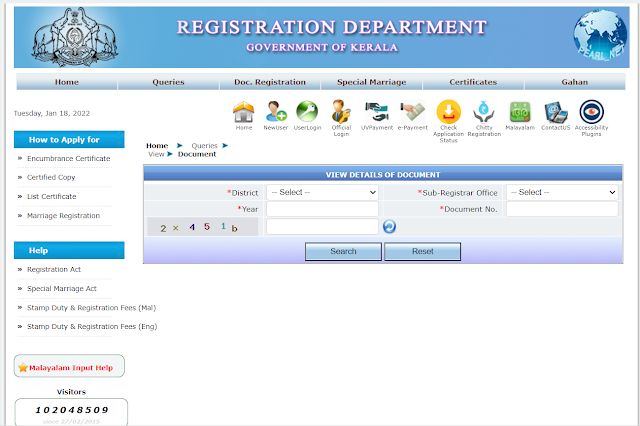Switch language with Malayalam icon

pyautogui.click(x=519, y=112)
